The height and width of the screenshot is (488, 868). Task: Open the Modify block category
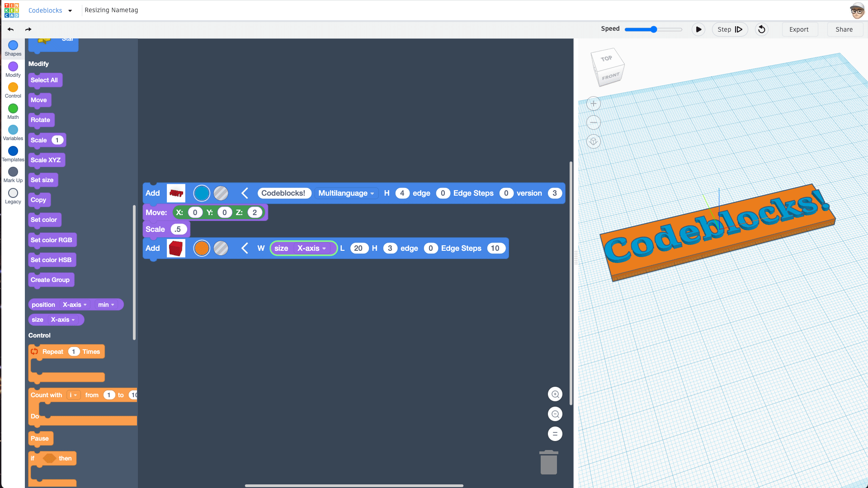point(13,68)
